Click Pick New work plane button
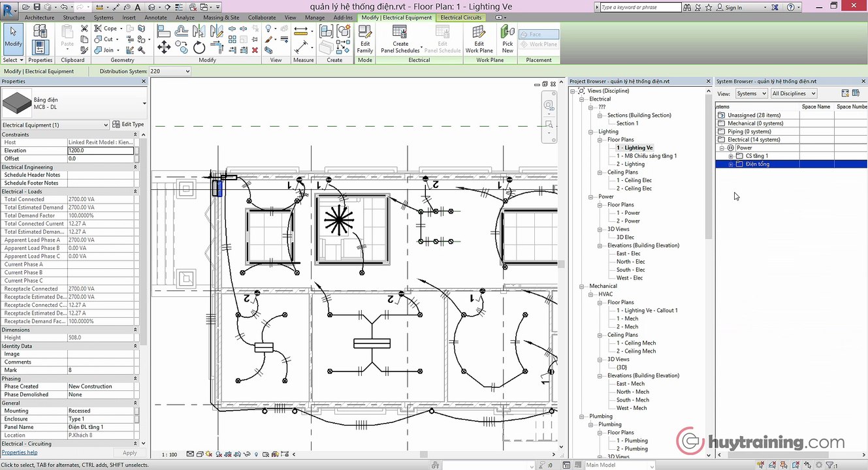 (507, 39)
